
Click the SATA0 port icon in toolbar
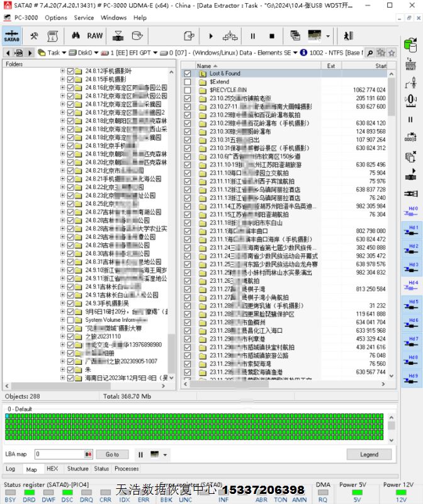[x=11, y=36]
